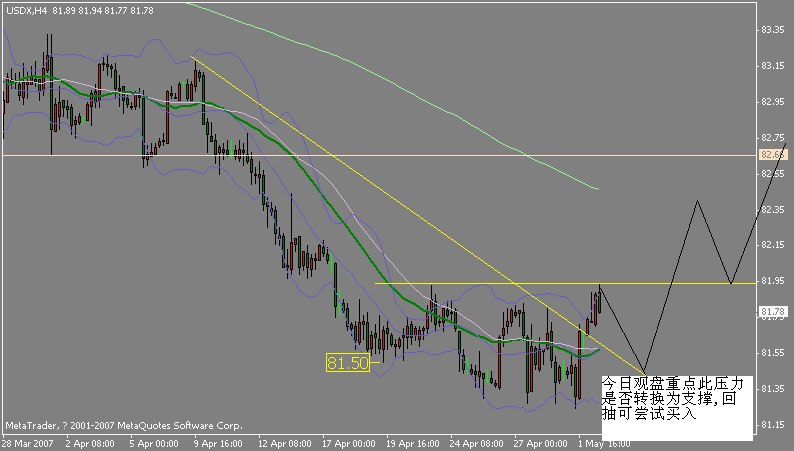
Task: Click the 82.65 horizontal line price tag
Action: pos(772,154)
